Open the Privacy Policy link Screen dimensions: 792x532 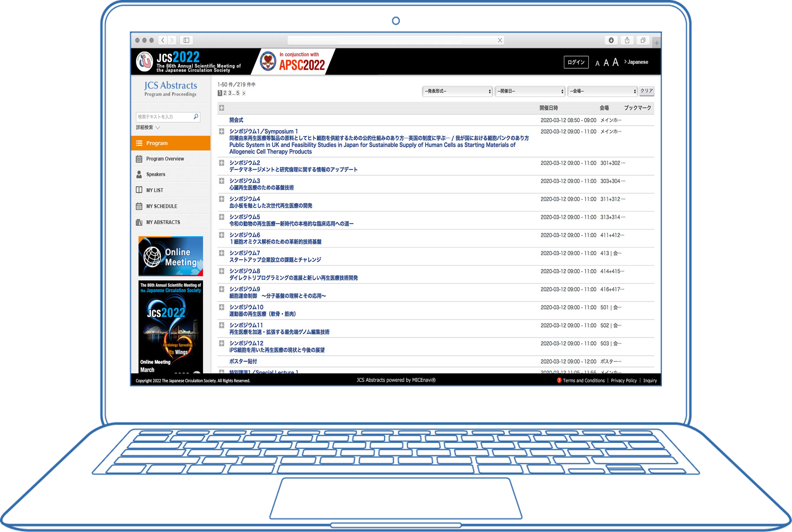(x=624, y=381)
